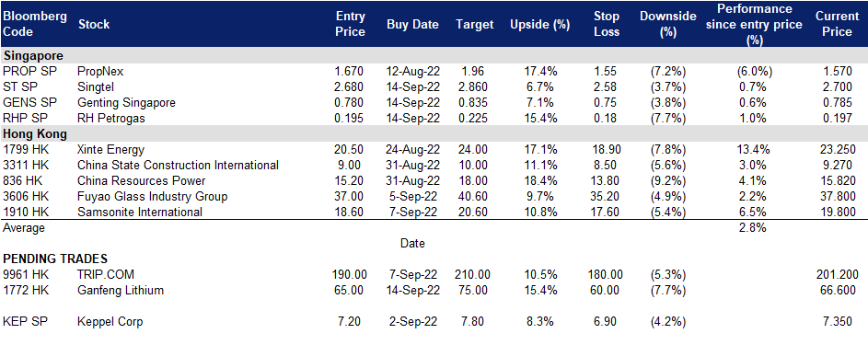Select Genting Singapore stock cell
Viewport: 868px width, 345px height.
coord(127,102)
